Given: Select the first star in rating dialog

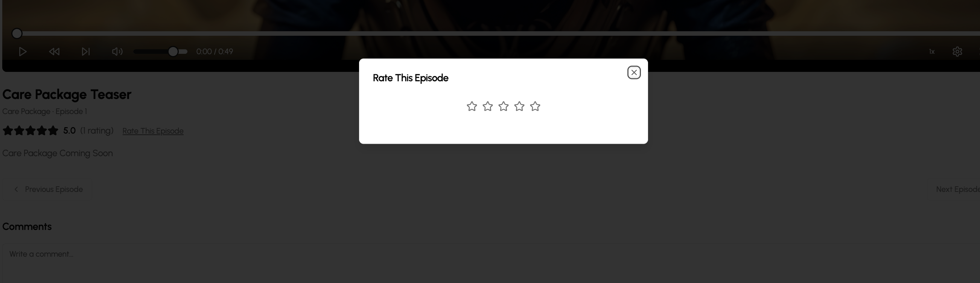Looking at the screenshot, I should pyautogui.click(x=472, y=106).
